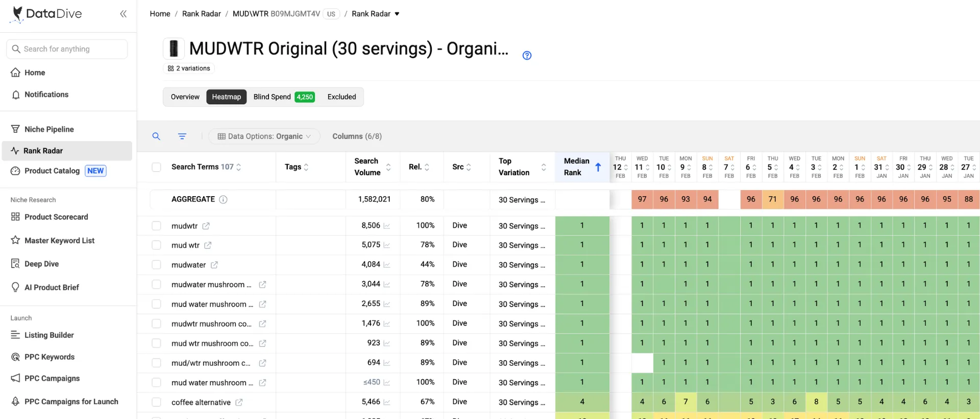The height and width of the screenshot is (419, 980).
Task: Click AGGREGATE info circle icon
Action: coord(223,200)
